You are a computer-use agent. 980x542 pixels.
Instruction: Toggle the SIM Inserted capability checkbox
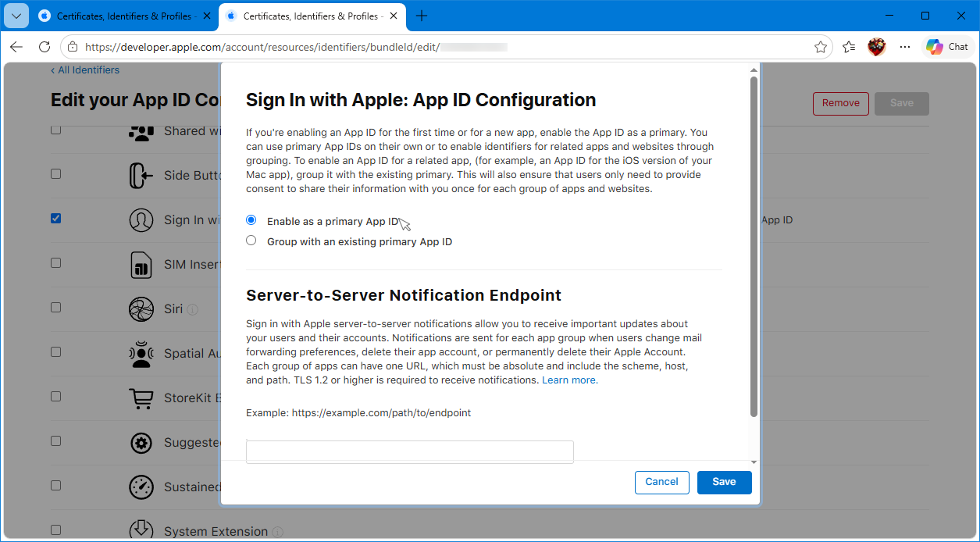55,263
